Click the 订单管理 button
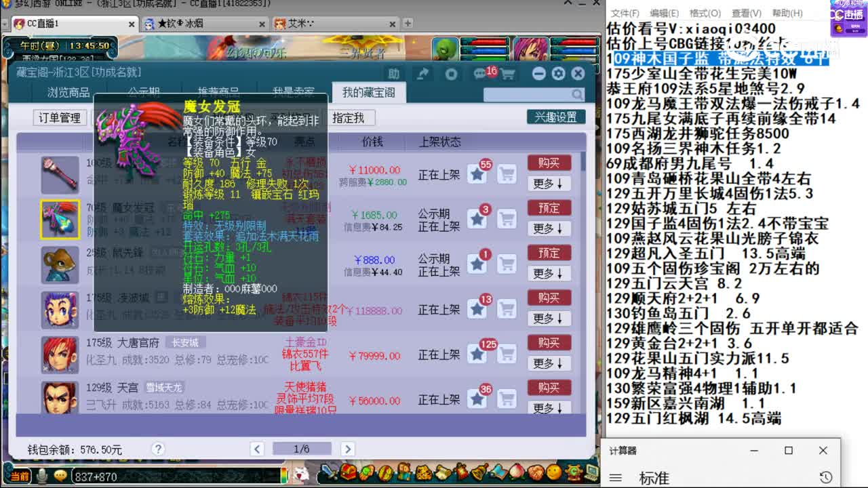 (60, 117)
